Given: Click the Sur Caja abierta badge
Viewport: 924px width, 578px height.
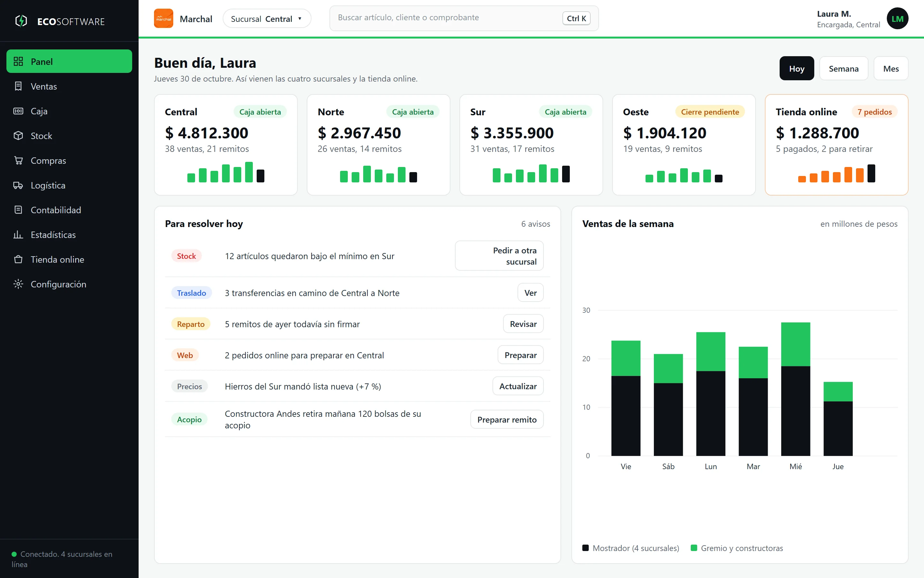Looking at the screenshot, I should (566, 112).
